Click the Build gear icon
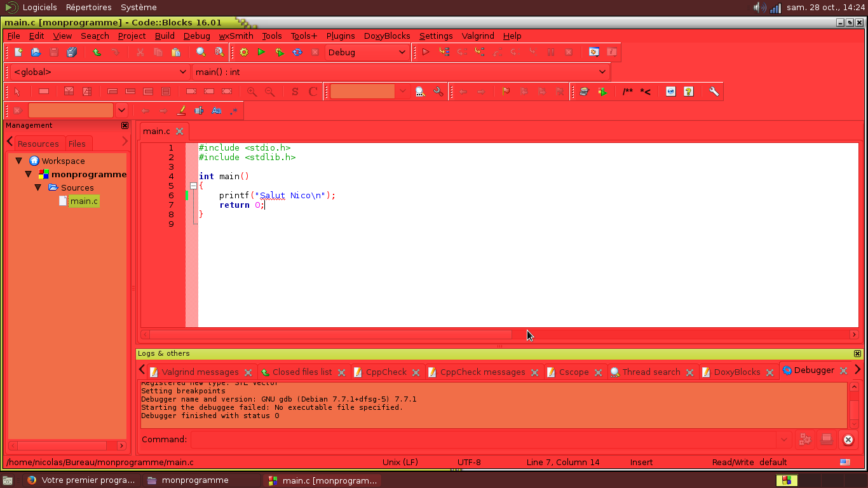868x488 pixels. coord(243,52)
